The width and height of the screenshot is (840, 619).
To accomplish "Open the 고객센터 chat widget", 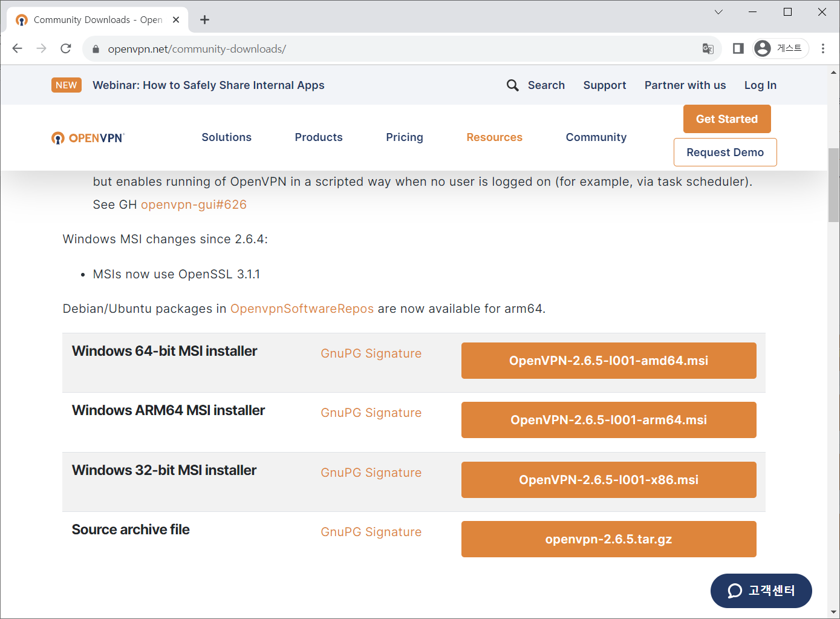I will 761,591.
